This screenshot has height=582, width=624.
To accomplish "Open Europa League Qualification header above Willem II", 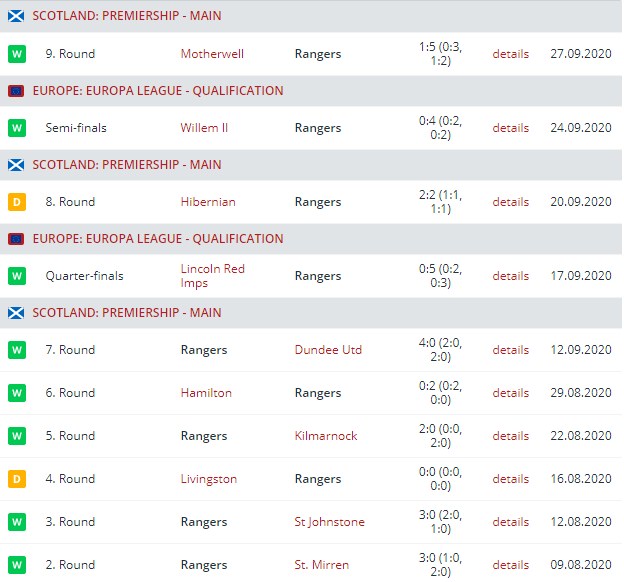I will [x=158, y=91].
